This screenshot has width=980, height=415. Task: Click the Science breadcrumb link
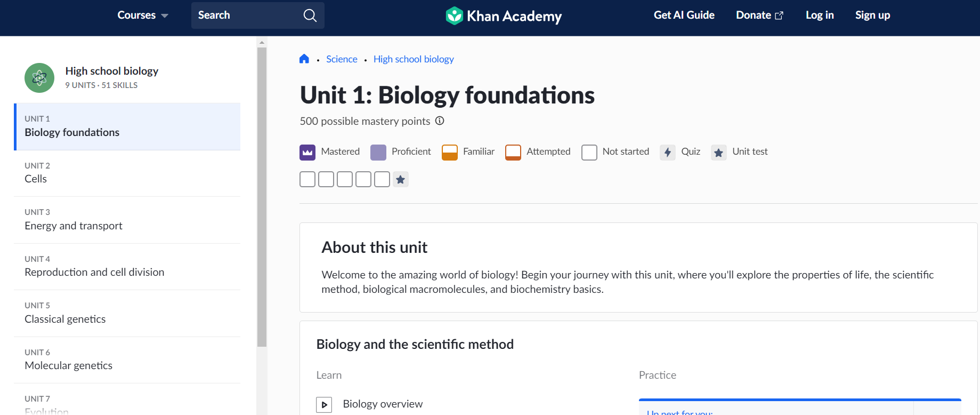coord(342,59)
